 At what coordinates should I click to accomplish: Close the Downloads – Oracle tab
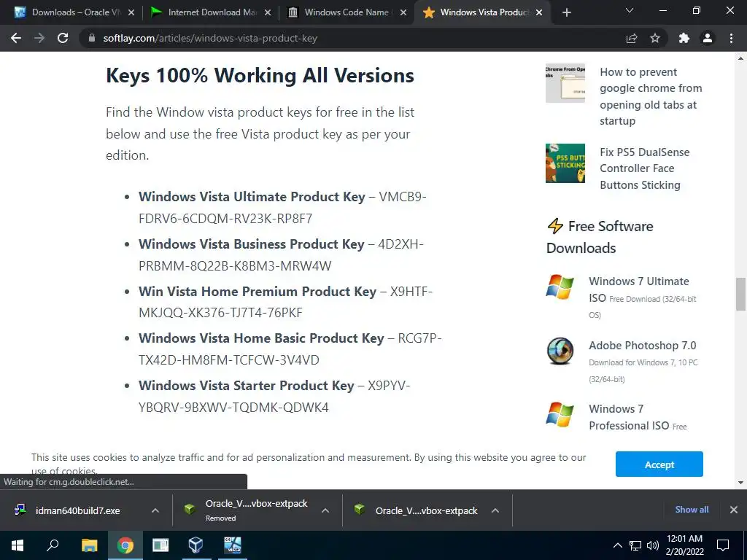coord(131,12)
